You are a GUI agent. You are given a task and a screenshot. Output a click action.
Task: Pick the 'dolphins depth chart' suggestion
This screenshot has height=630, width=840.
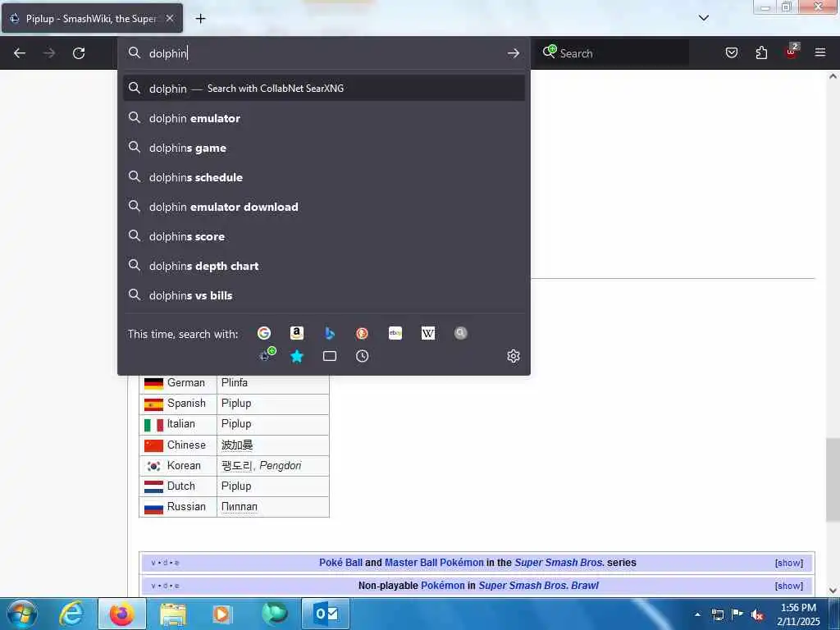tap(324, 266)
